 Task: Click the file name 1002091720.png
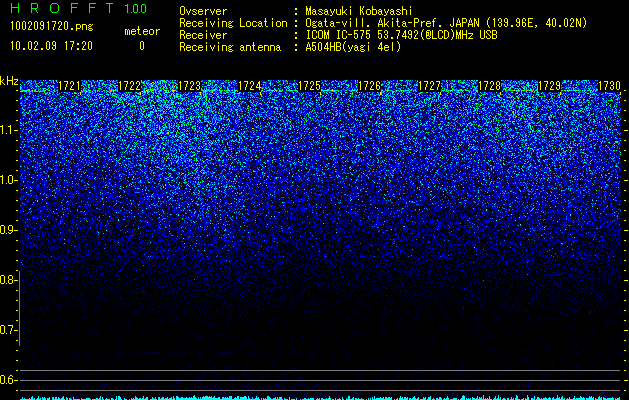point(52,26)
